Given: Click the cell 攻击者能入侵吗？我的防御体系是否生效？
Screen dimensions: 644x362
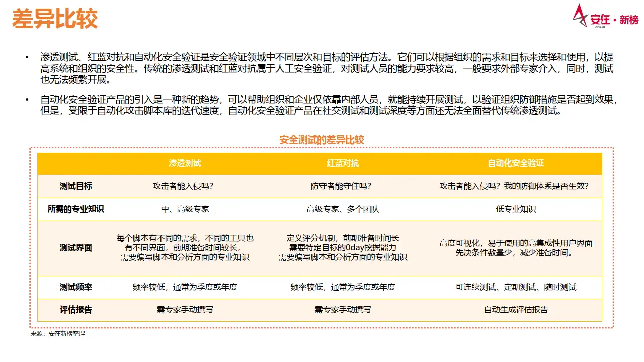Looking at the screenshot, I should tap(516, 186).
